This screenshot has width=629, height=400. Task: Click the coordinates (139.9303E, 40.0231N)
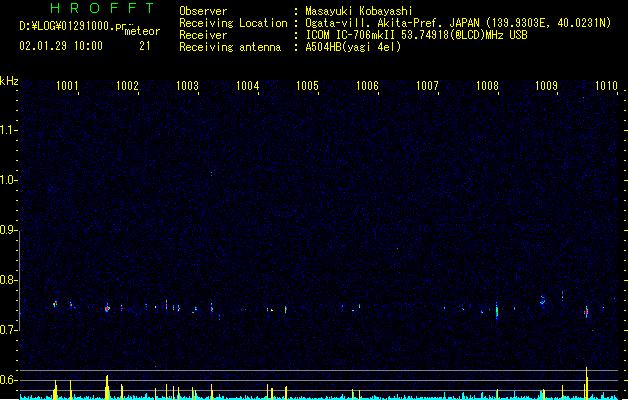pos(548,23)
